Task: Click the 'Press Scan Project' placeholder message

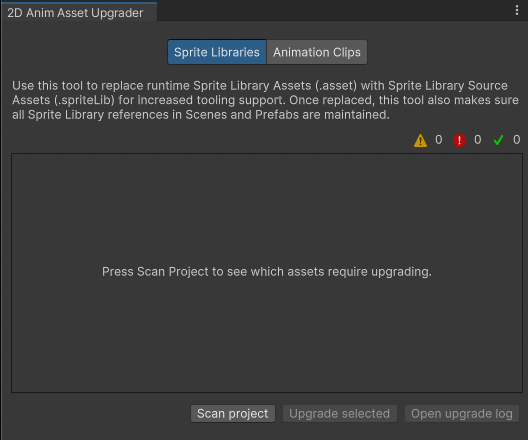Action: click(x=267, y=272)
